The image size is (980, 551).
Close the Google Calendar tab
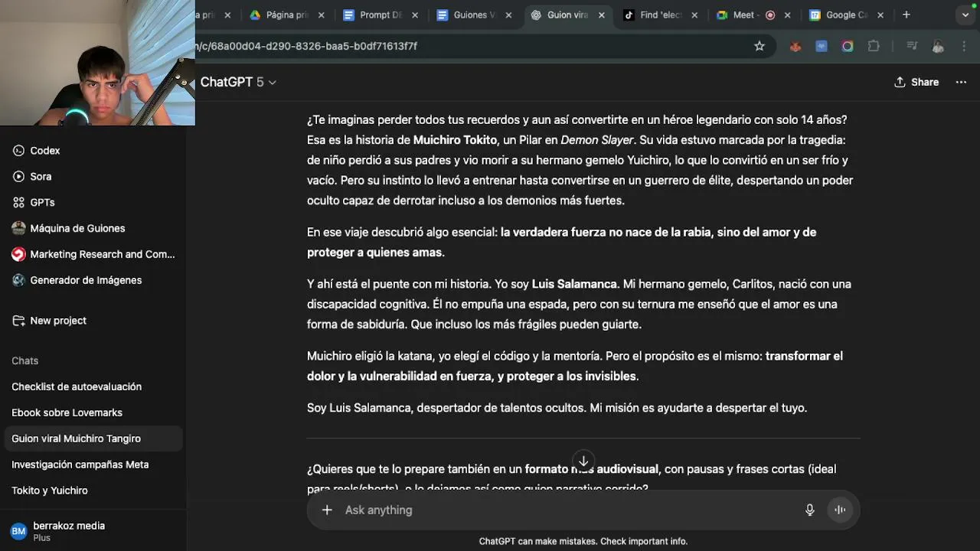pos(880,15)
